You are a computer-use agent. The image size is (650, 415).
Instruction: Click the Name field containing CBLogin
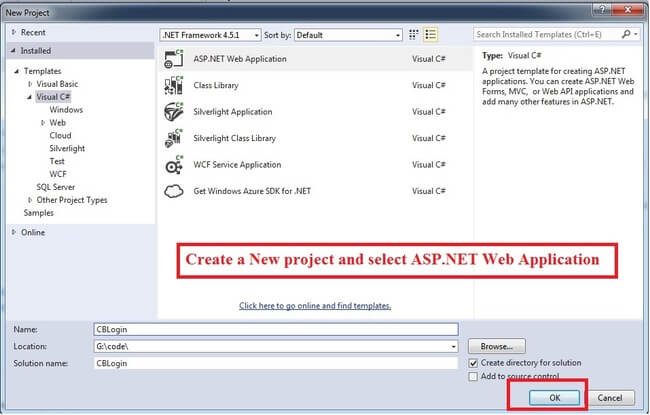[276, 330]
